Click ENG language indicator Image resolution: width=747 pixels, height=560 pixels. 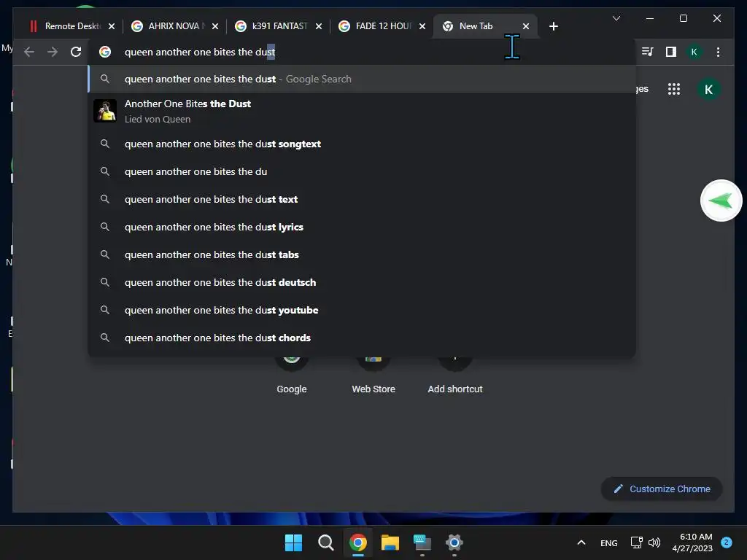click(609, 542)
